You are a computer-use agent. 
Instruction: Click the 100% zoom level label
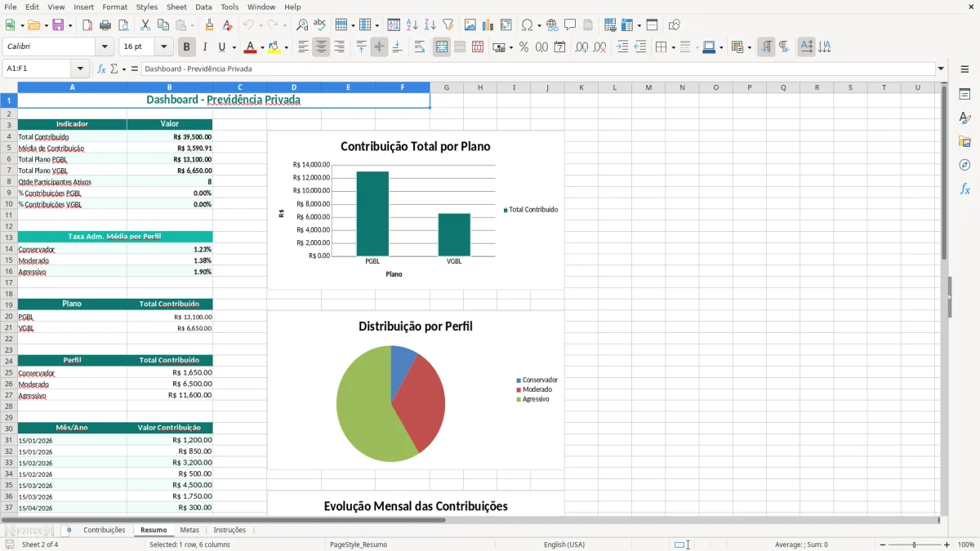click(x=965, y=544)
